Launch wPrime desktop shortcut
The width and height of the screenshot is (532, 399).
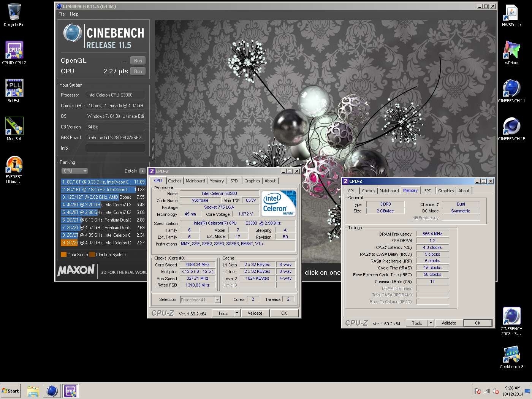click(x=511, y=53)
